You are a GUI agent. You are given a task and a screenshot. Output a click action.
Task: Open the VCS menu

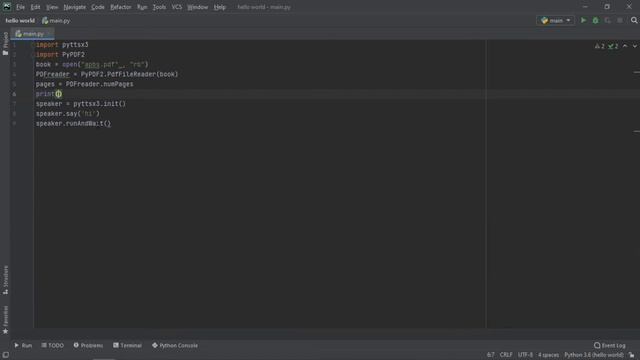177,7
